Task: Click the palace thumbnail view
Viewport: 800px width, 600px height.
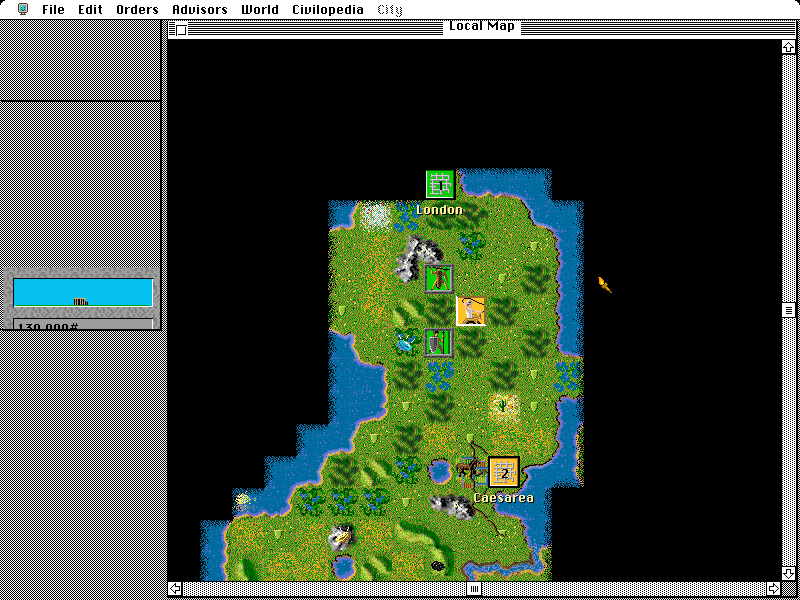Action: 83,292
